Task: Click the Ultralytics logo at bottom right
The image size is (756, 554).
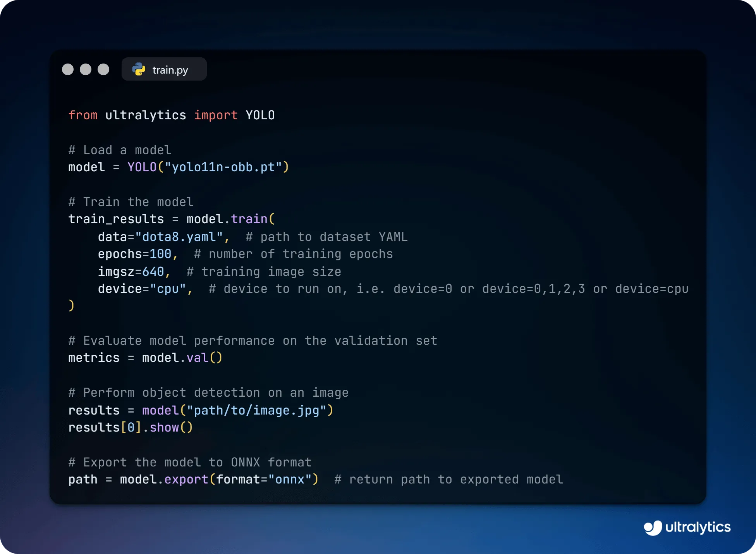Action: [687, 528]
